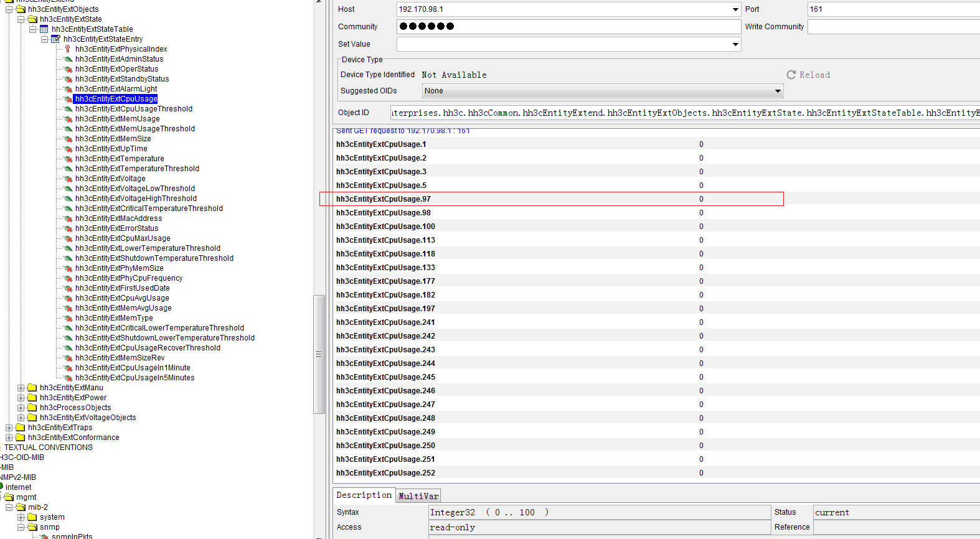Click the leaf icon beside hh3cEntityExtCpuMaxUsage
Image resolution: width=980 pixels, height=539 pixels.
[68, 238]
